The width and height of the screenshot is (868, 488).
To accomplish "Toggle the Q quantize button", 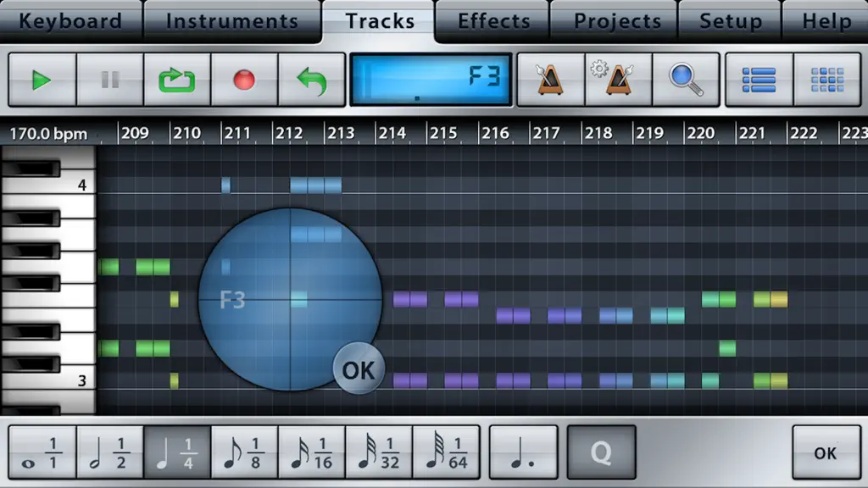I will click(601, 452).
